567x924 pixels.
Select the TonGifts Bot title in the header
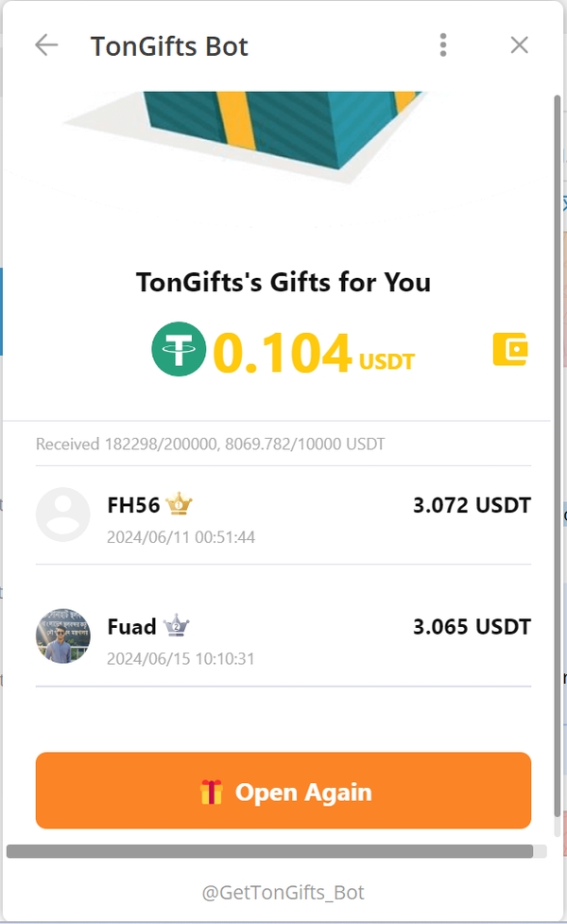click(170, 45)
